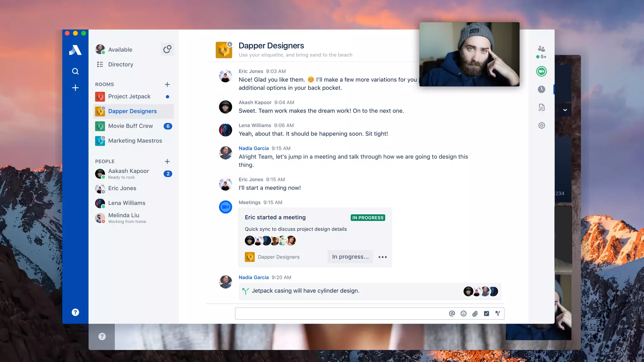
Task: Click the In progress... meeting button
Action: pyautogui.click(x=350, y=257)
